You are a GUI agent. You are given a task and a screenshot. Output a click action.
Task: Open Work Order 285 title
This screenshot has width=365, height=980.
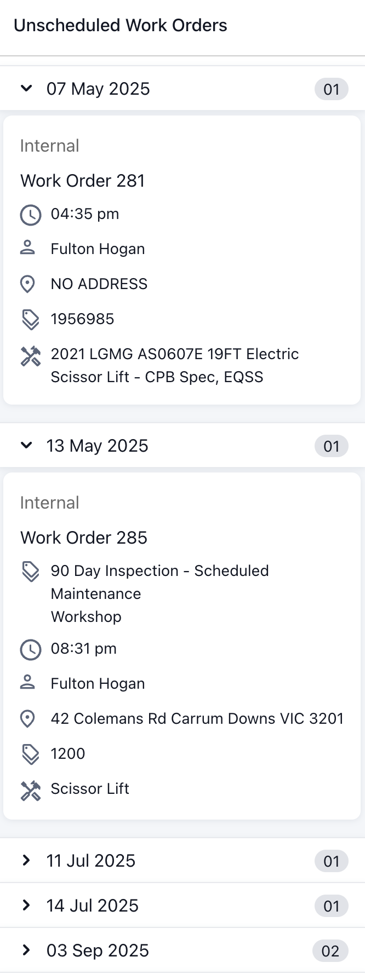[84, 538]
